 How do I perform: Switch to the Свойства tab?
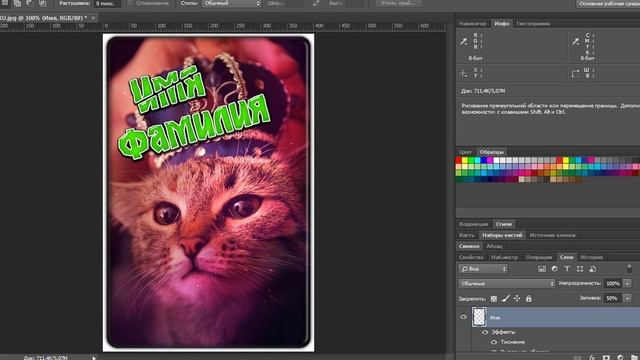tap(471, 257)
